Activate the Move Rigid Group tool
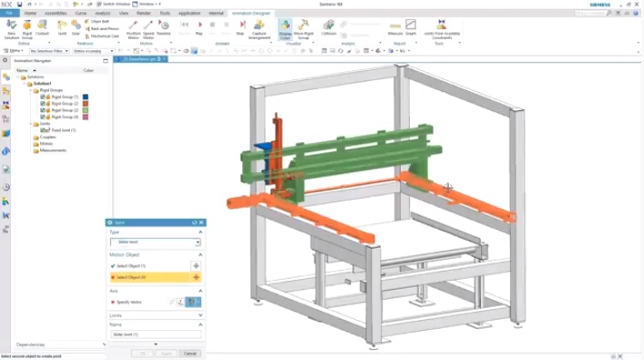 coord(303,29)
